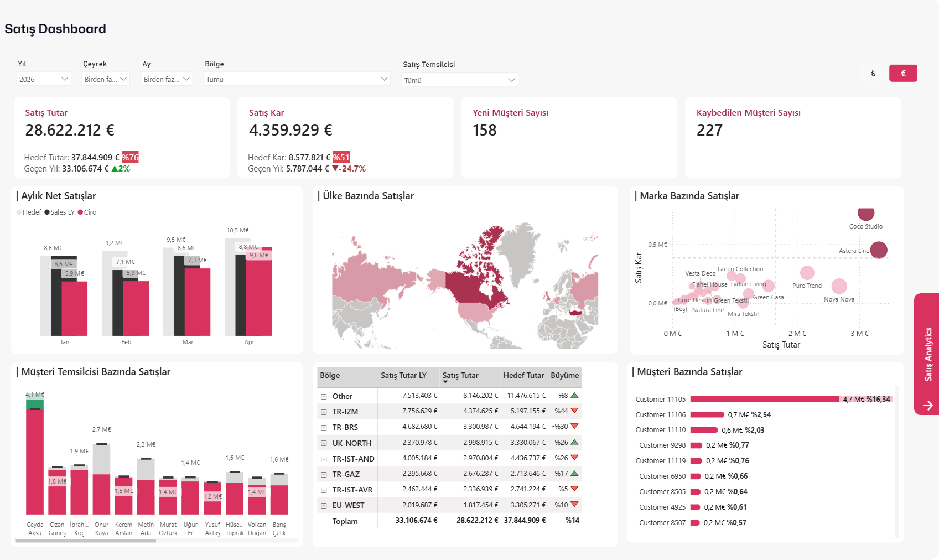Click the Satış Tutar value 28.622.212 €
The width and height of the screenshot is (939, 560).
tap(70, 130)
